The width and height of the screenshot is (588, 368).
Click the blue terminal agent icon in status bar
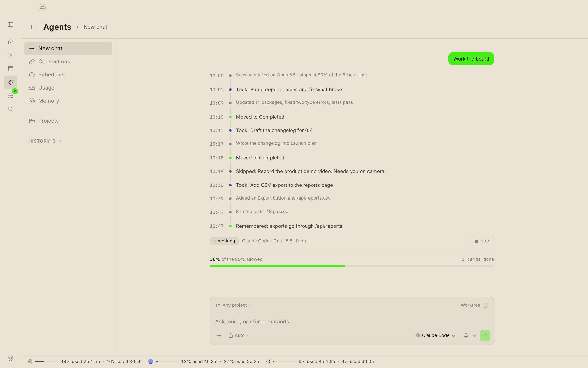[x=151, y=361]
